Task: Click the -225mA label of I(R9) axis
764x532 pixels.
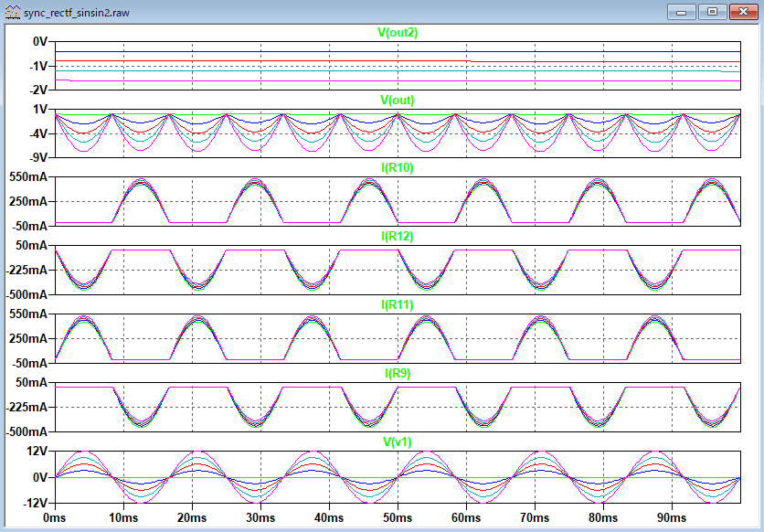Action: [27, 408]
